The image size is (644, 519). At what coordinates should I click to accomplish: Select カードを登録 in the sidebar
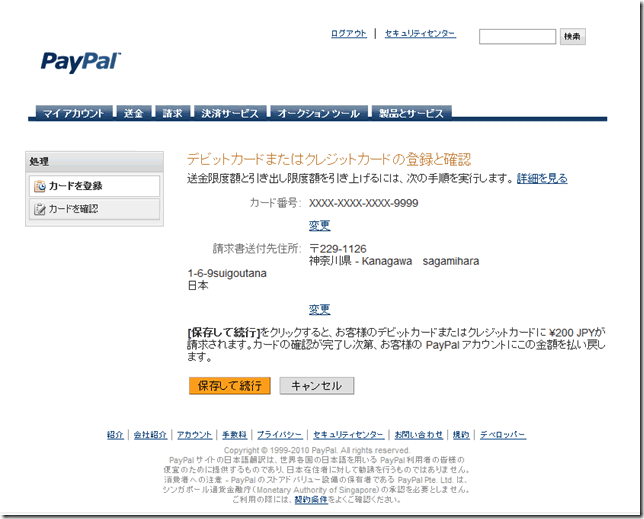coord(94,186)
